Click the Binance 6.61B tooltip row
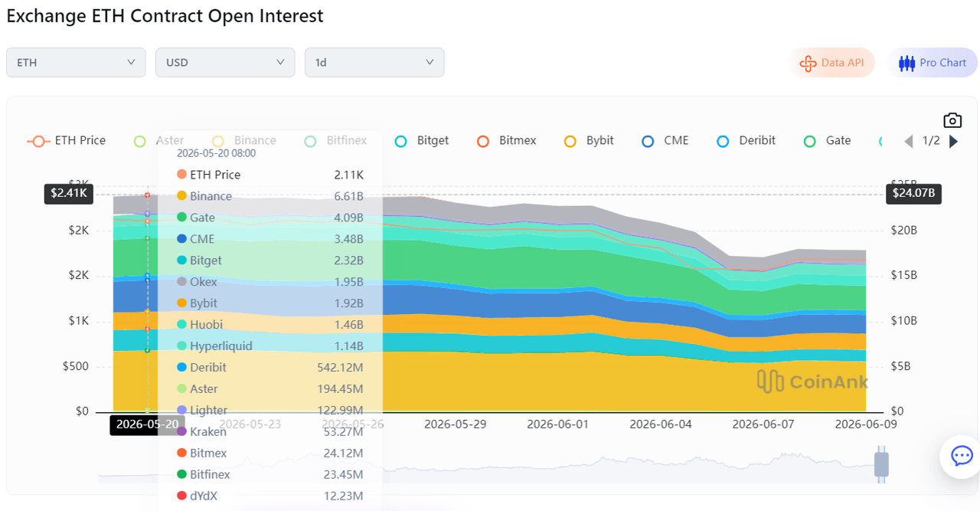Viewport: 980px width, 511px height. pos(269,196)
